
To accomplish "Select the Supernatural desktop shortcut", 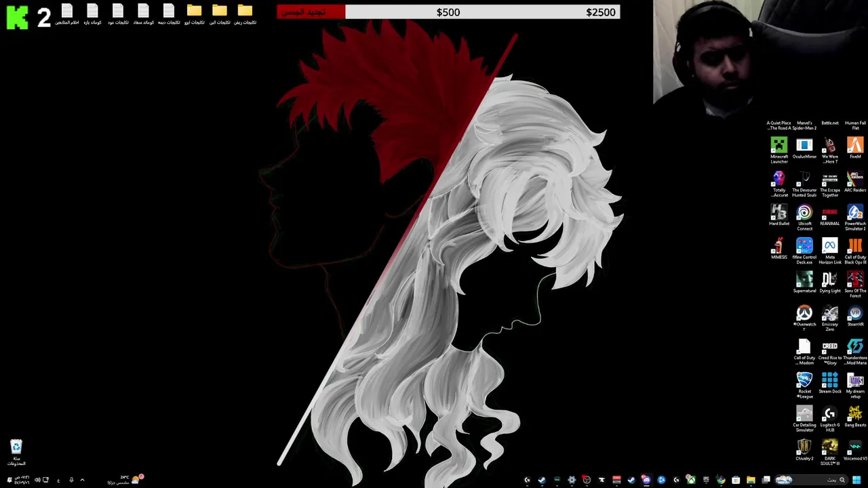I will tap(804, 282).
